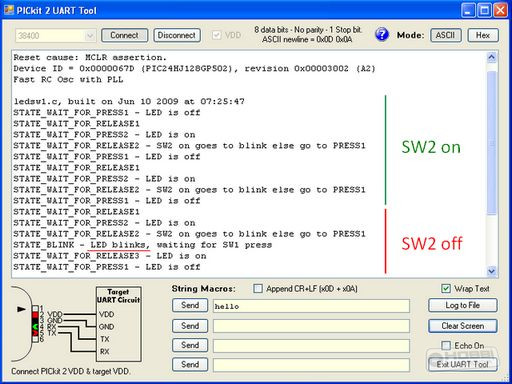
Task: Click the Exit UART Tool button
Action: point(463,364)
